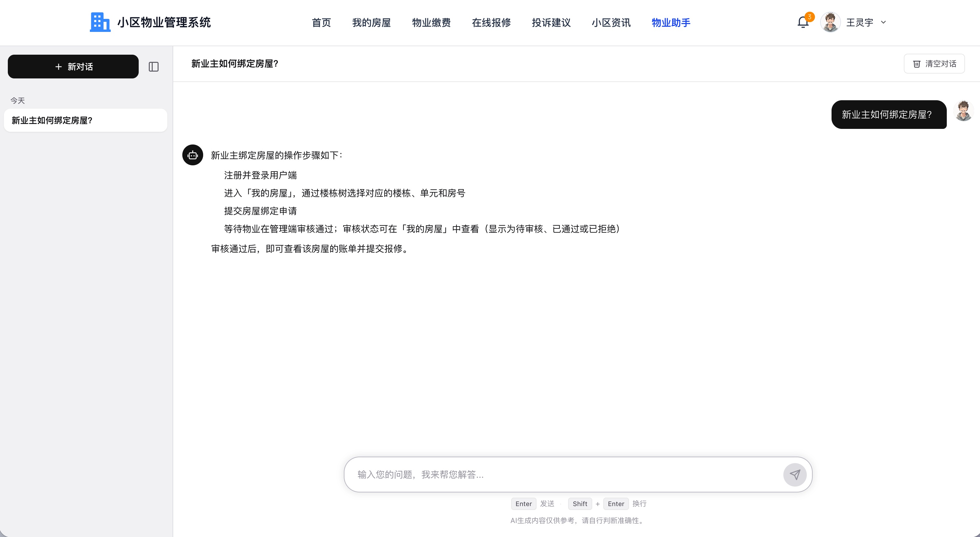
Task: Send message with paper plane icon
Action: coord(795,474)
